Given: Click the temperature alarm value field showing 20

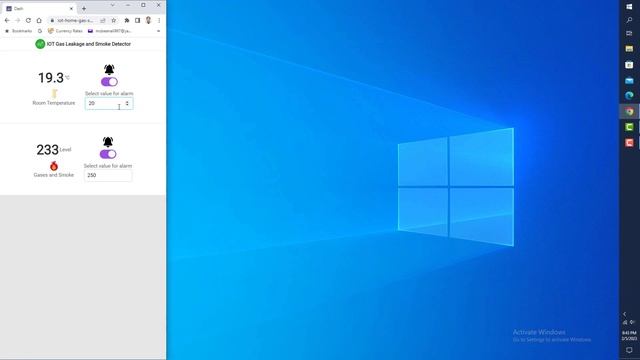Looking at the screenshot, I should 109,104.
